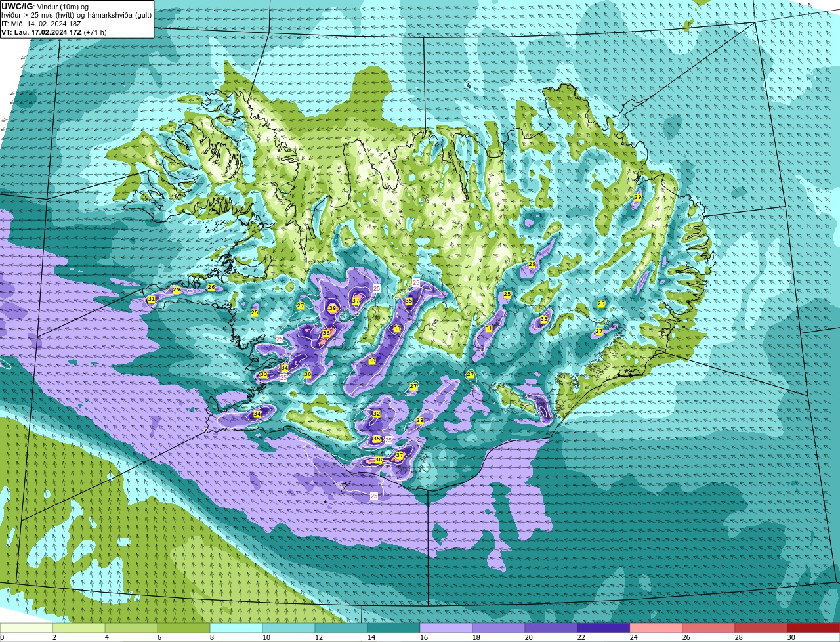
Task: Click the "UWC/IG: Vindur (10m) og" title line
Action: click(x=45, y=6)
